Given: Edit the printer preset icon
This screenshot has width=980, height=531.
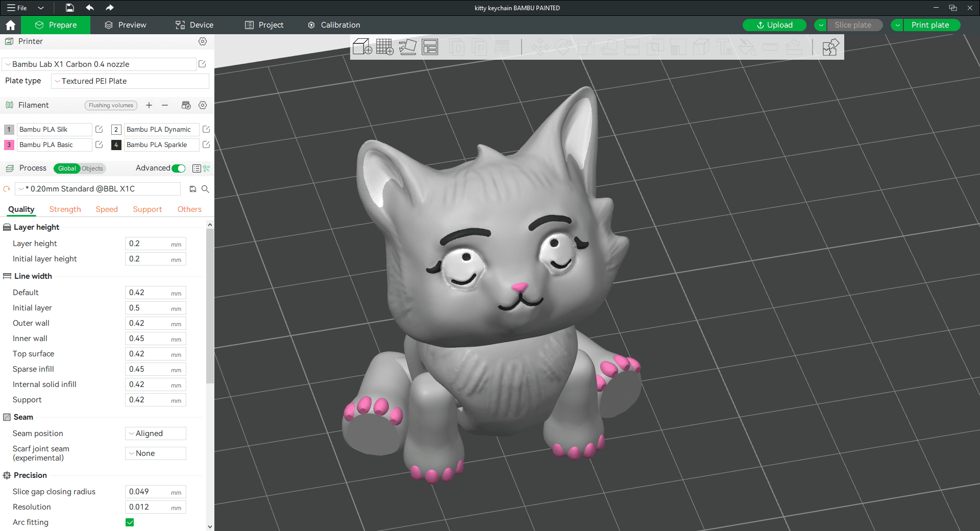Looking at the screenshot, I should (202, 64).
